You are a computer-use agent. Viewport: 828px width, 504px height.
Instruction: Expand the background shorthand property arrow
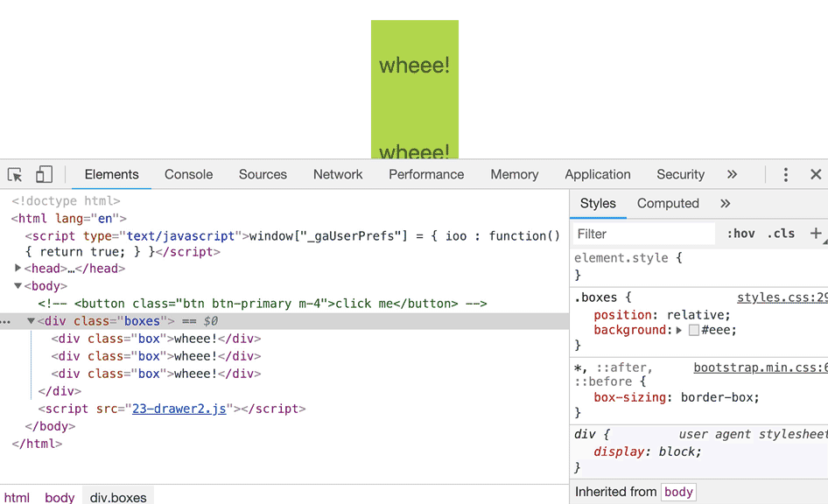pyautogui.click(x=679, y=330)
